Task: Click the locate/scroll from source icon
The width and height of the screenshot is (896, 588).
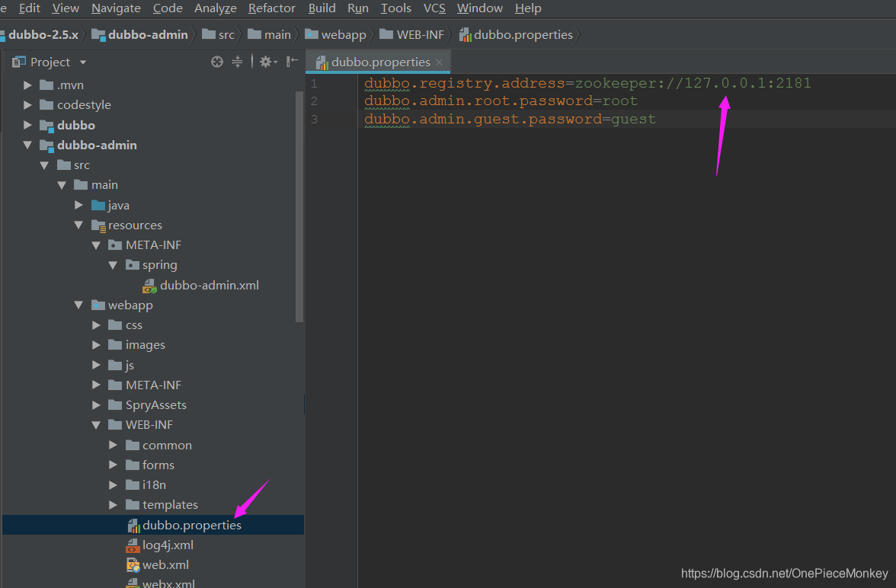Action: [x=217, y=62]
